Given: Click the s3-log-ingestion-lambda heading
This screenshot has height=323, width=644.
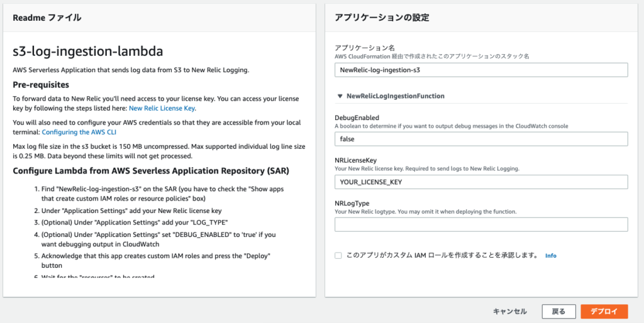Looking at the screenshot, I should click(87, 52).
